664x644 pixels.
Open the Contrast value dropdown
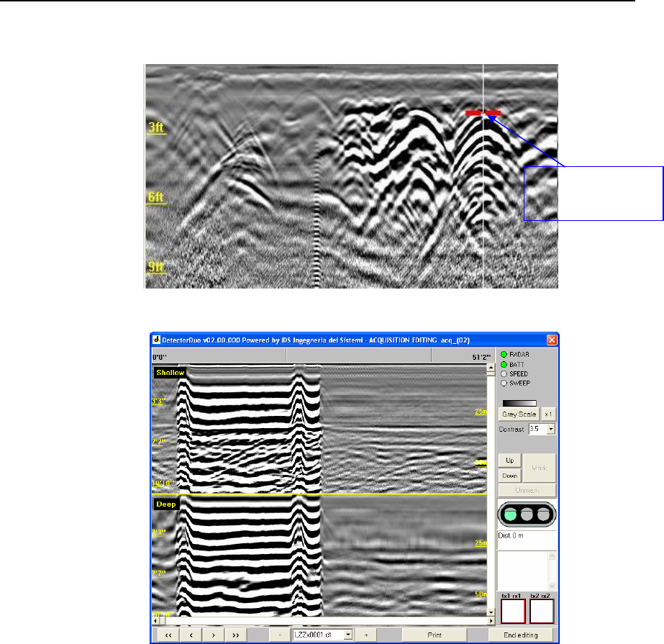[x=550, y=429]
